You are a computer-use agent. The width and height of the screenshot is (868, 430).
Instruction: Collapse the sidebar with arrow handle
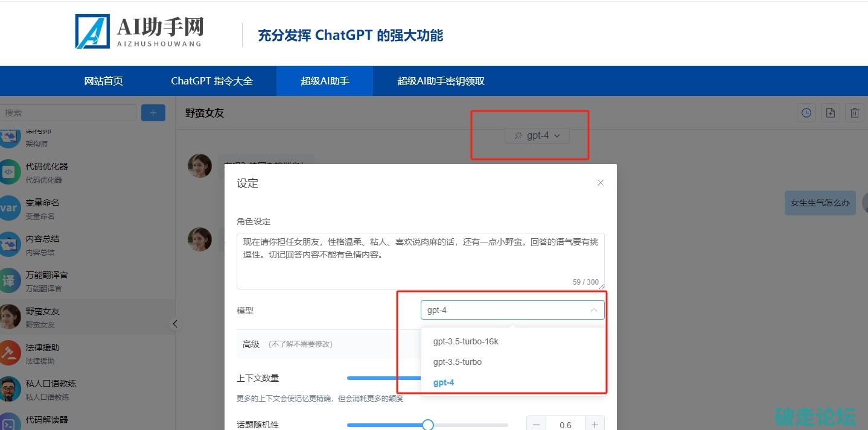[175, 324]
